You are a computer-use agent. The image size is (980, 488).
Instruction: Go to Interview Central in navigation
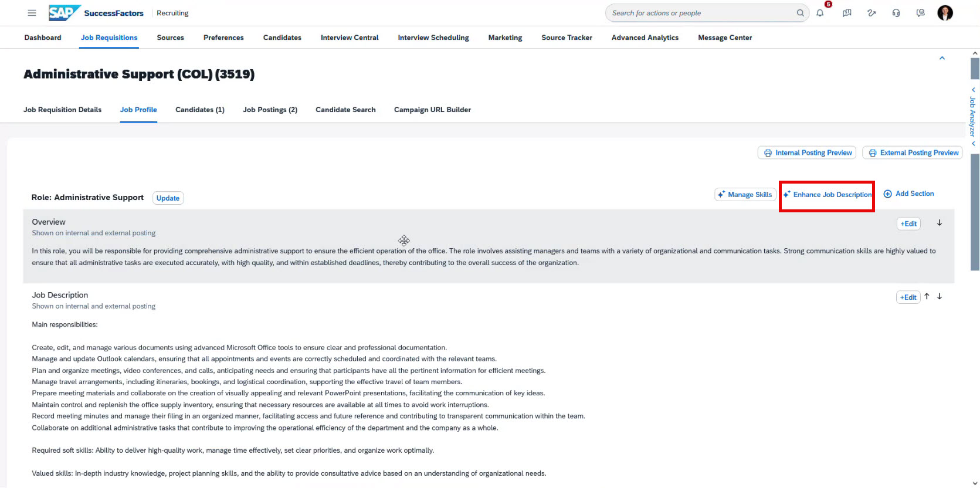[x=350, y=38]
